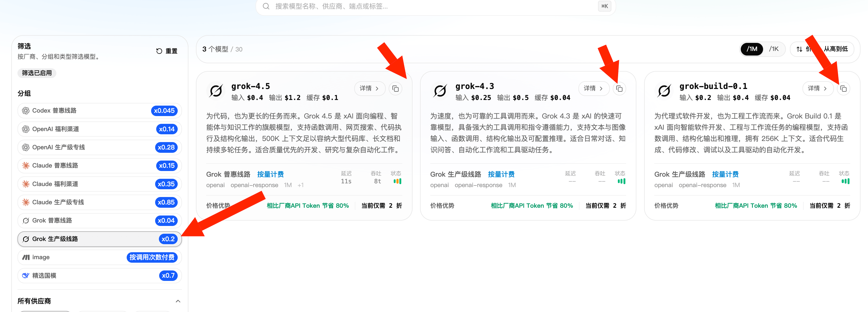Toggle the Claude 福利渠道 group filter

pos(99,184)
